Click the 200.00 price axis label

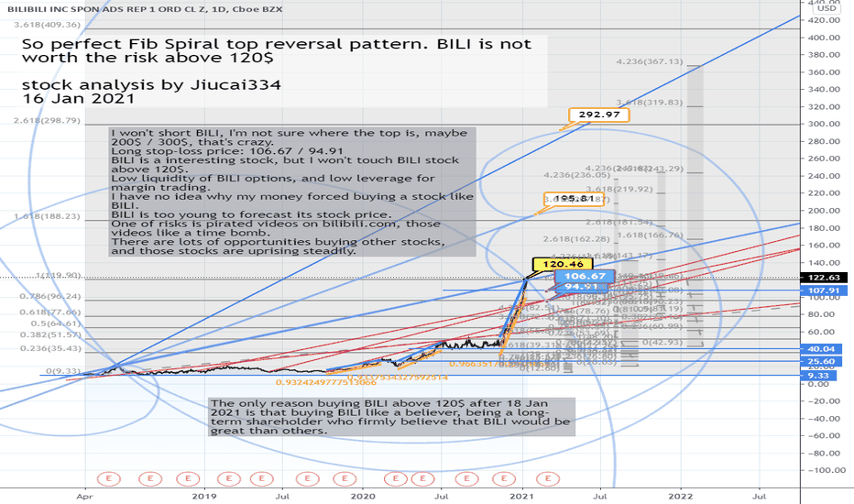tap(824, 211)
